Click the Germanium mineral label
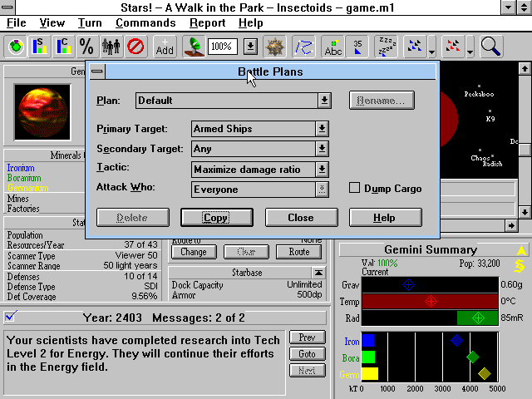The height and width of the screenshot is (399, 532). [x=27, y=188]
